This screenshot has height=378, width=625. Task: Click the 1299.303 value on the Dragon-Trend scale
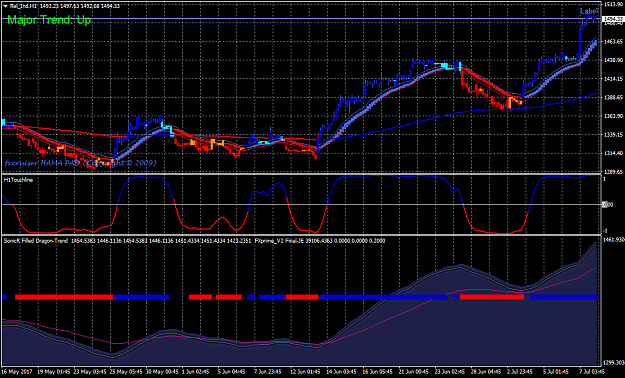tap(613, 363)
